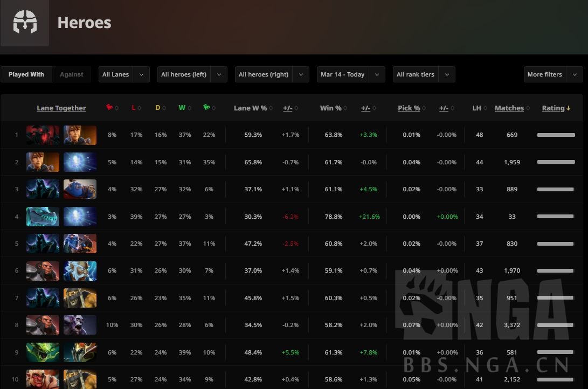
Task: Click the green stomp-win column icon
Action: [x=206, y=108]
